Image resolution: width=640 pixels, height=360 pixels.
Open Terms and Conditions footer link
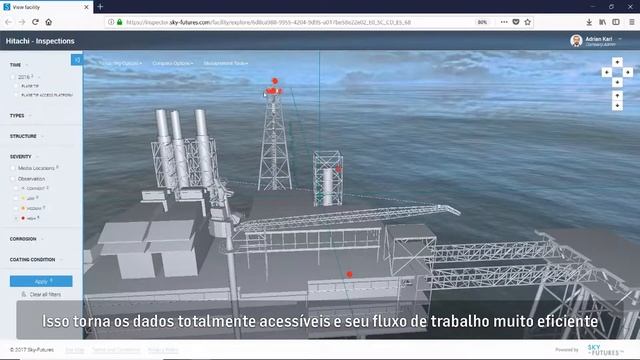116,350
